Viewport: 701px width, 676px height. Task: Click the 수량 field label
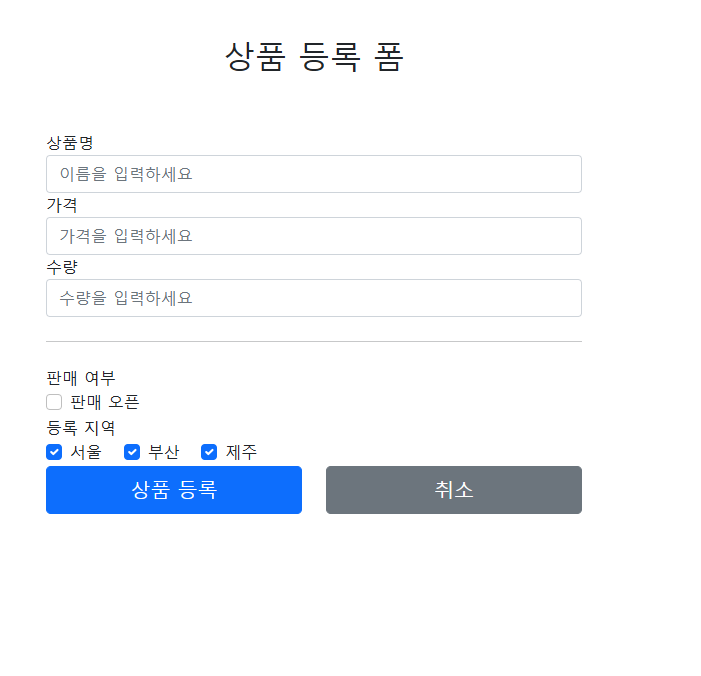tap(62, 267)
